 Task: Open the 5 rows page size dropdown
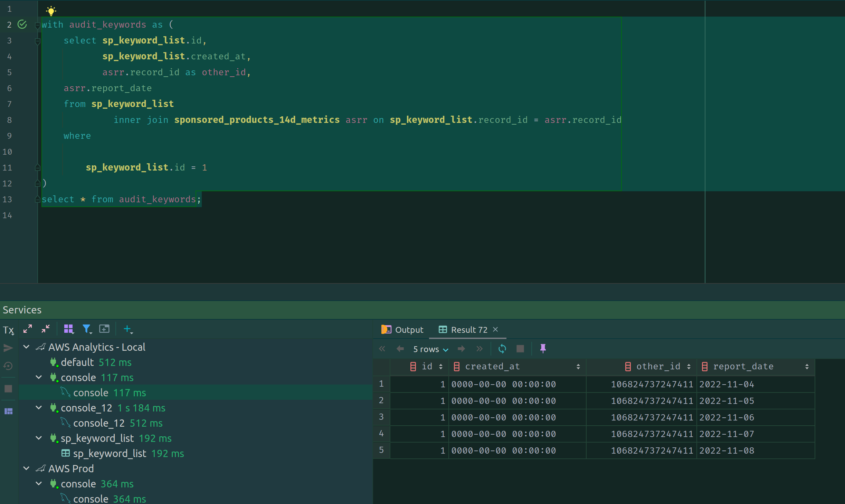[x=430, y=349]
